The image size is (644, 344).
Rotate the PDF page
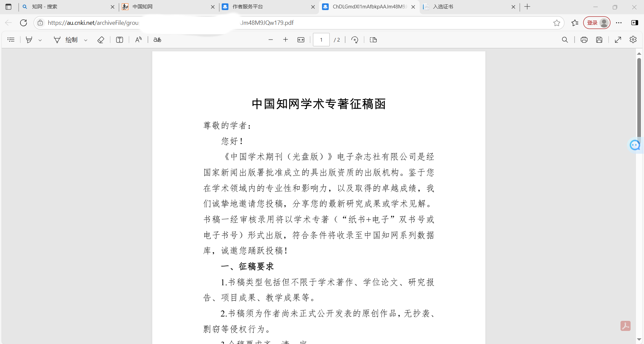click(x=355, y=40)
